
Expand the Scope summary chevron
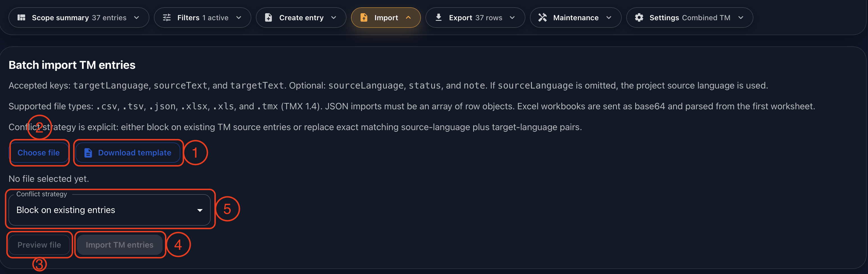pyautogui.click(x=136, y=17)
